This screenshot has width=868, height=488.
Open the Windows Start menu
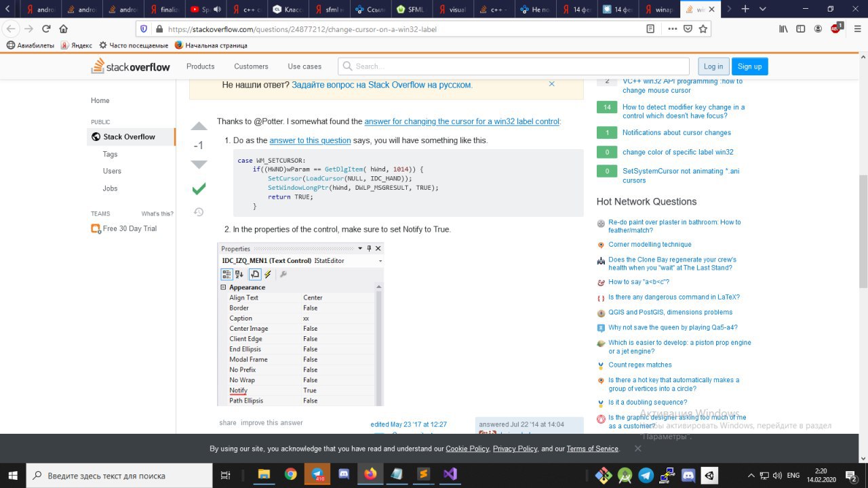13,475
